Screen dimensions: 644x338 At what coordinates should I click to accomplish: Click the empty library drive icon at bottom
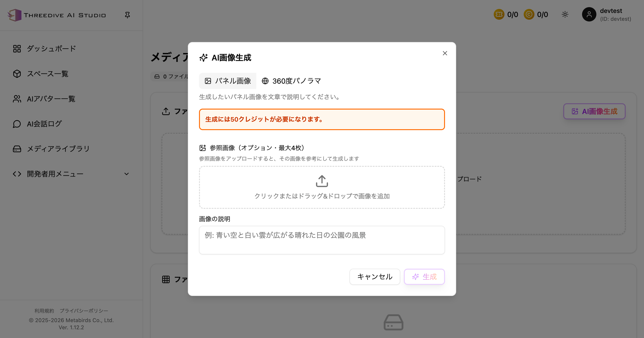(393, 322)
